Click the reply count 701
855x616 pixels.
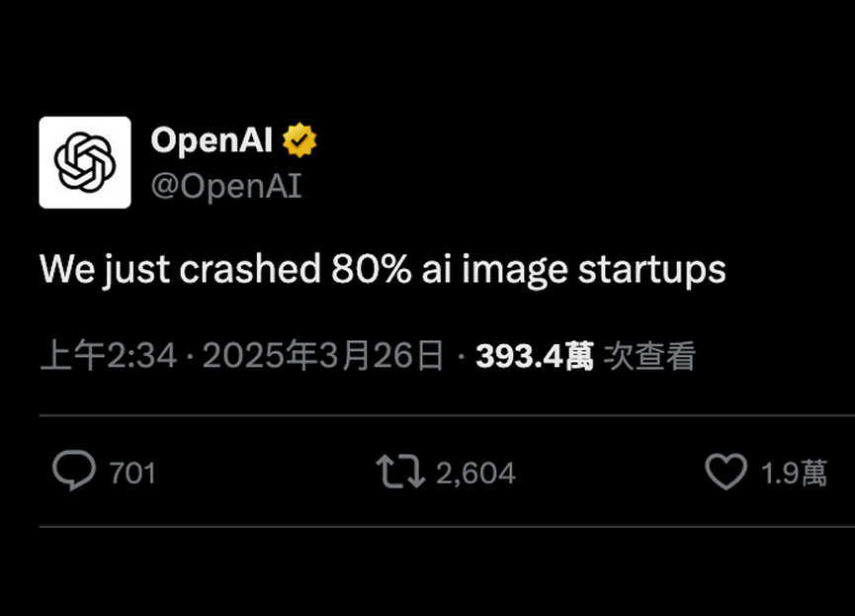(x=132, y=474)
